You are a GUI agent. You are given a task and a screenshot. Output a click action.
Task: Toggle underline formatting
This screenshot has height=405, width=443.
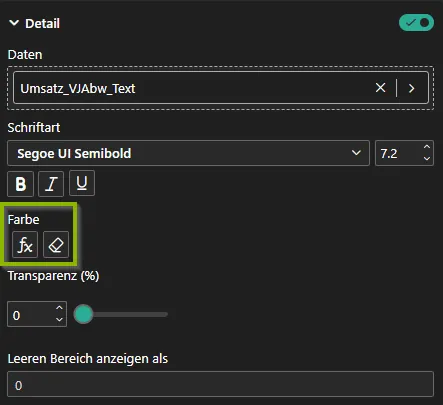[x=82, y=183]
